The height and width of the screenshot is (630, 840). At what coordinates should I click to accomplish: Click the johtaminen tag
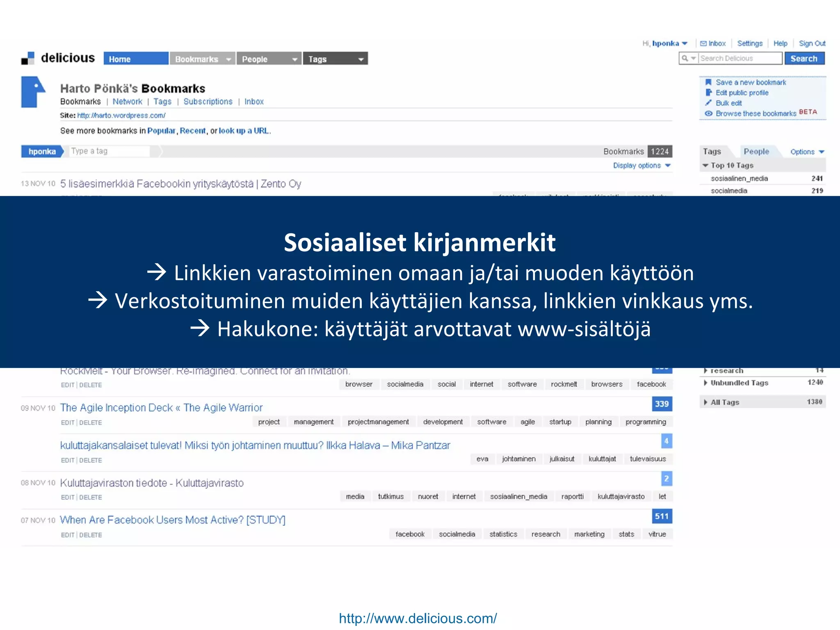pos(519,459)
